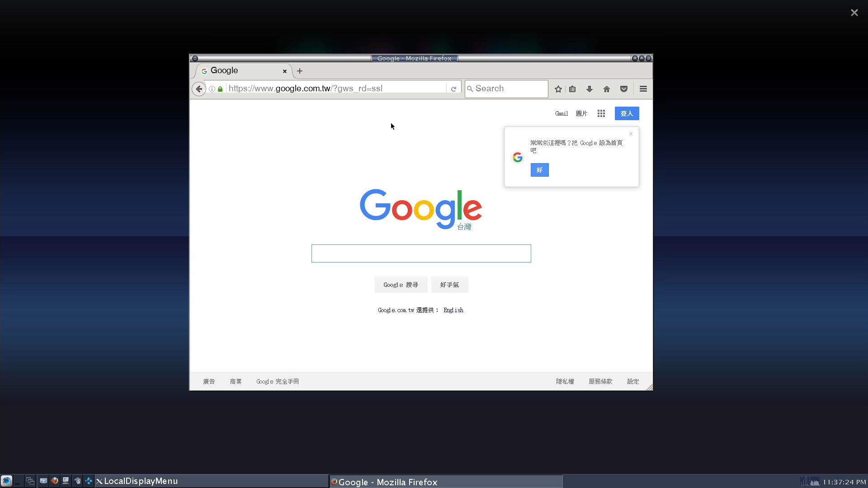This screenshot has width=868, height=488.
Task: Click the blue arrows taskbar launcher icon
Action: [x=89, y=481]
